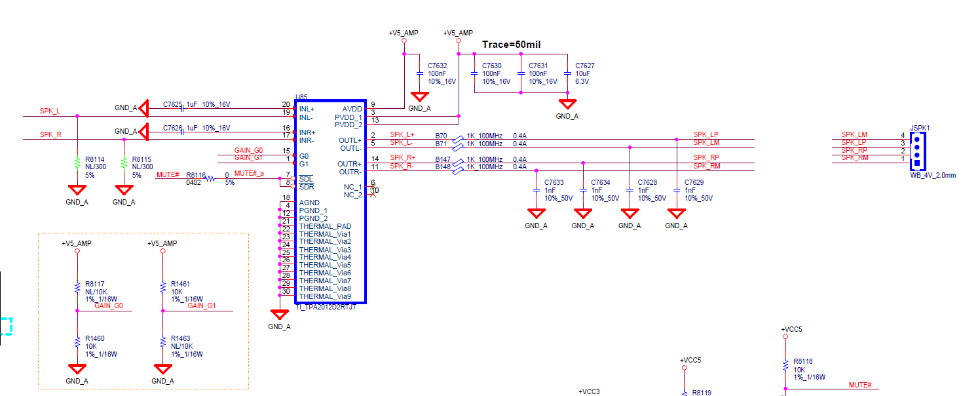The image size is (980, 396).
Task: Select the JSPK1 speaker connector symbol
Action: (917, 151)
